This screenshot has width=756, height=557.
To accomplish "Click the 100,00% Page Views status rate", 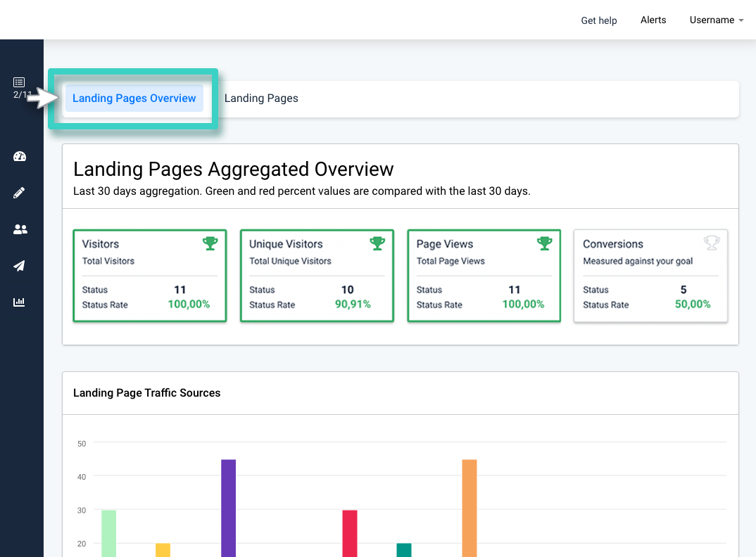I will click(x=523, y=305).
